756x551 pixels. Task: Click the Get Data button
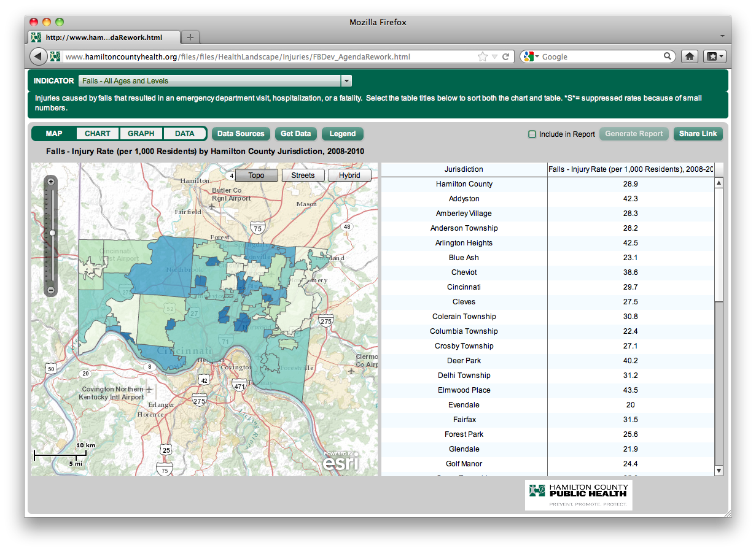295,134
